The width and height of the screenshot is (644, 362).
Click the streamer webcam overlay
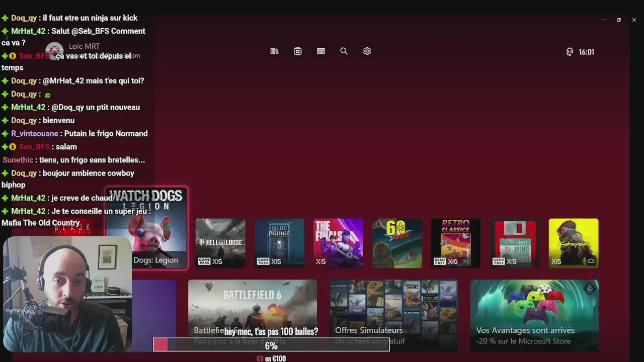click(x=67, y=294)
